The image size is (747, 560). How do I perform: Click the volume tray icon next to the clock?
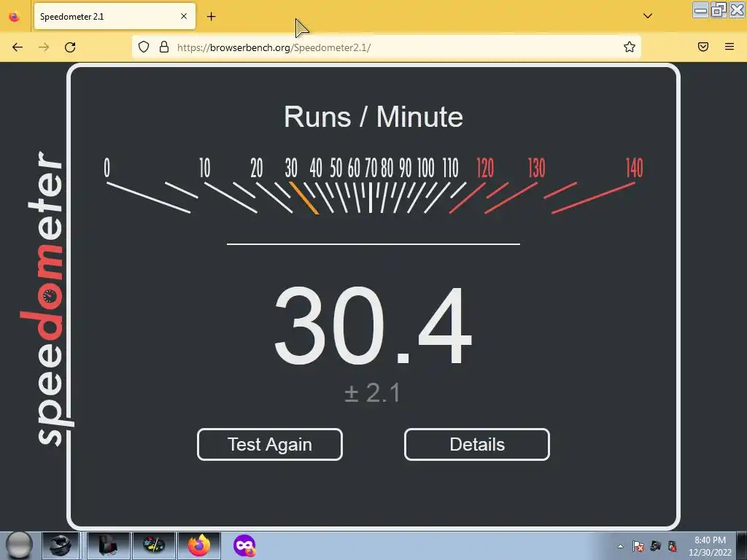[x=672, y=546]
